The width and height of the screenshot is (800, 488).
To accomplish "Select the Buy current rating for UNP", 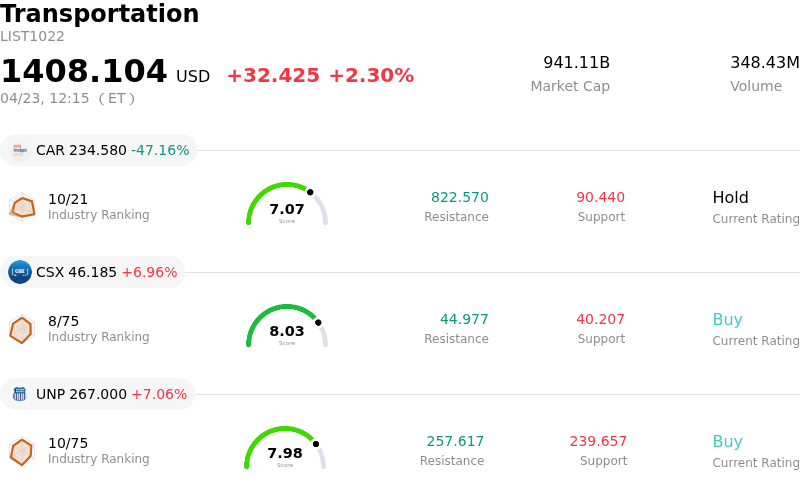I will (x=727, y=442).
